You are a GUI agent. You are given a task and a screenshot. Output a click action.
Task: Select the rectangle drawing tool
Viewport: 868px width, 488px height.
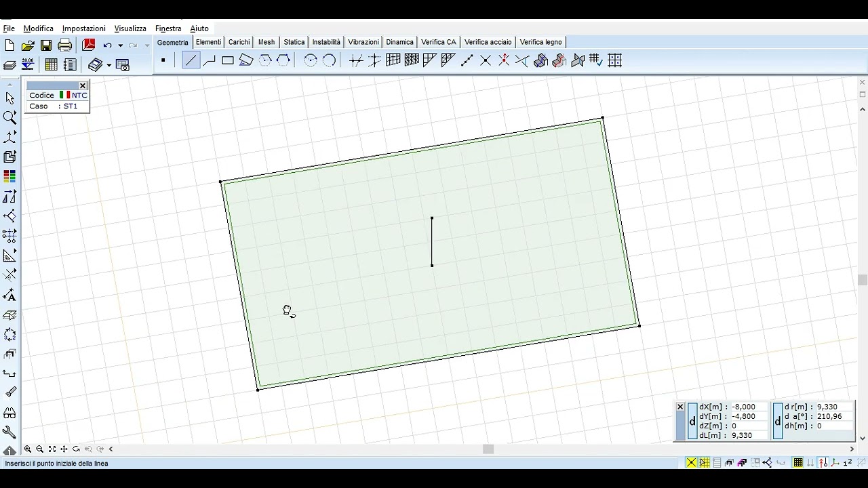point(228,60)
